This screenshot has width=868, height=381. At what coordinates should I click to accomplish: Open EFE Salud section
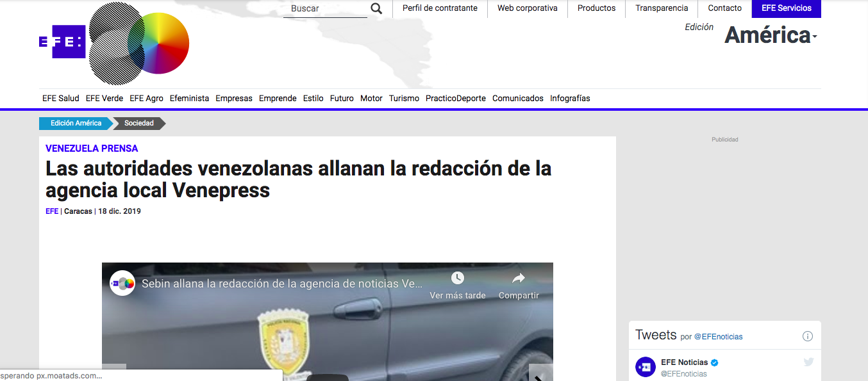(61, 99)
